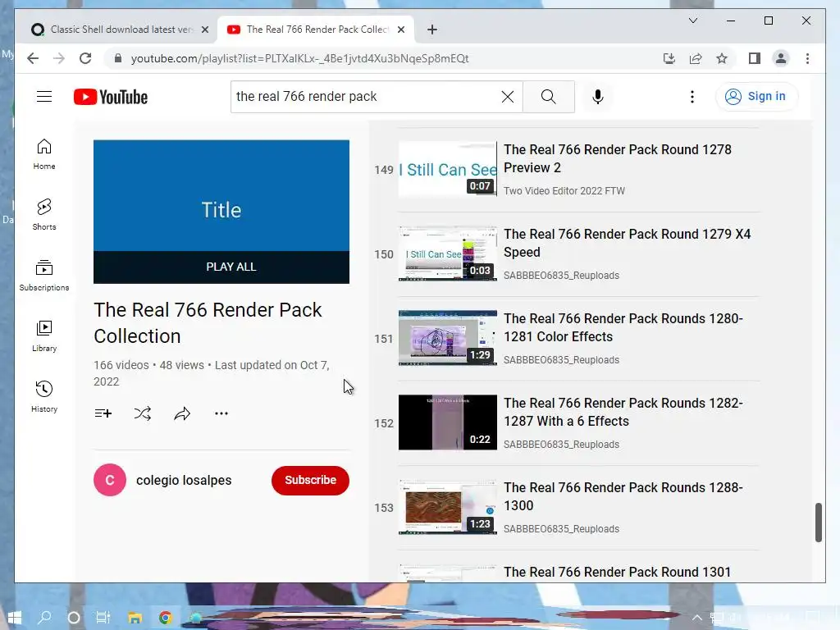This screenshot has width=840, height=630.
Task: Open the YouTube hamburger guide menu
Action: click(x=44, y=97)
